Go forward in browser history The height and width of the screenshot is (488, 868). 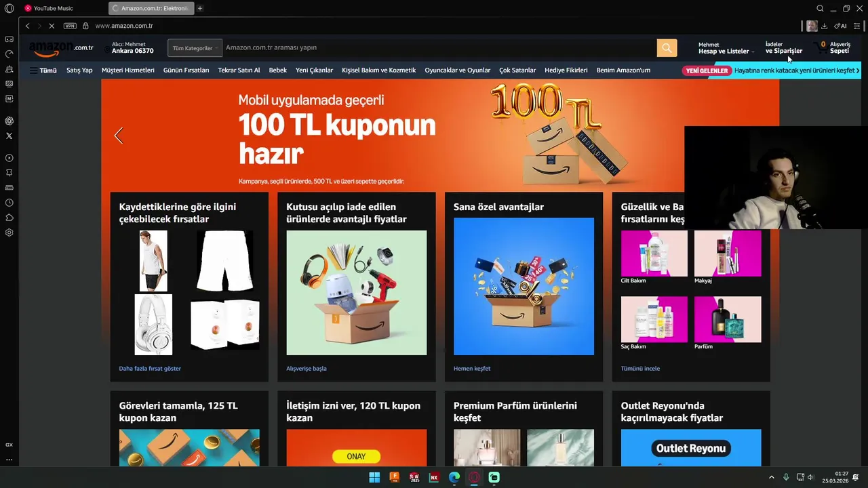pos(39,26)
